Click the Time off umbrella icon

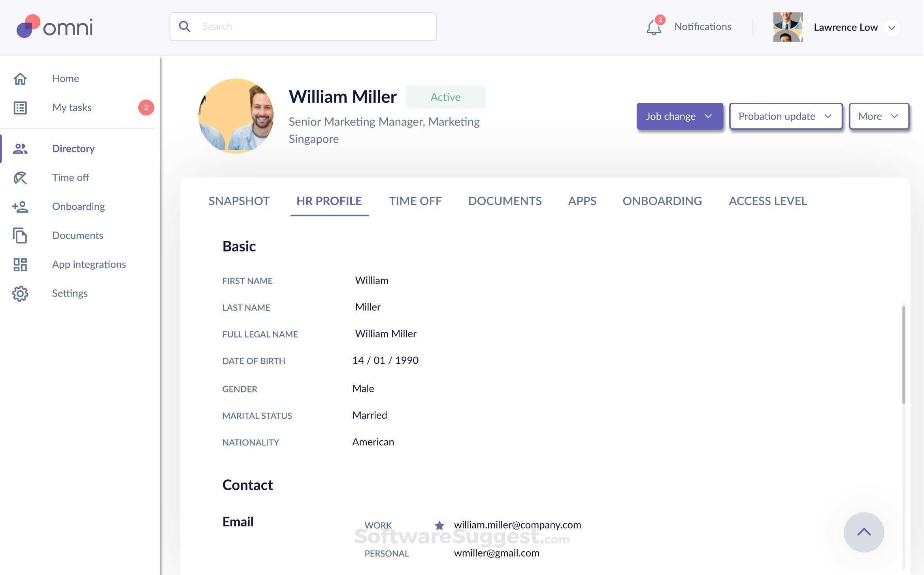(20, 178)
